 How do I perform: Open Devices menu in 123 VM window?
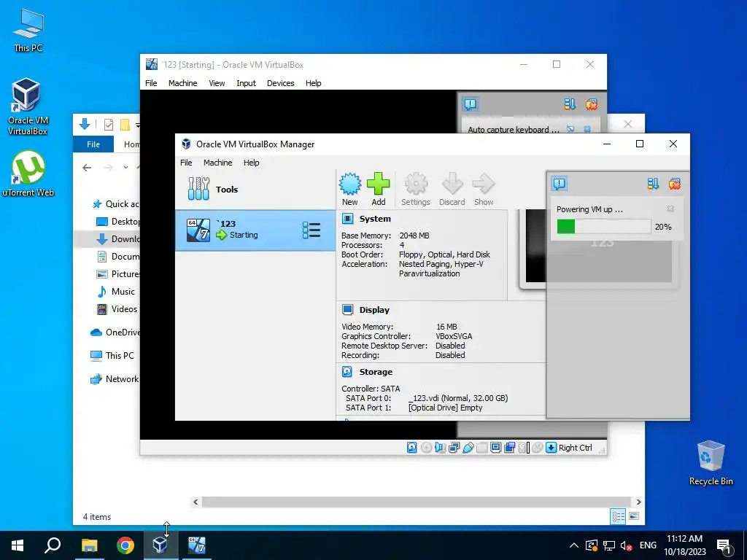[280, 83]
